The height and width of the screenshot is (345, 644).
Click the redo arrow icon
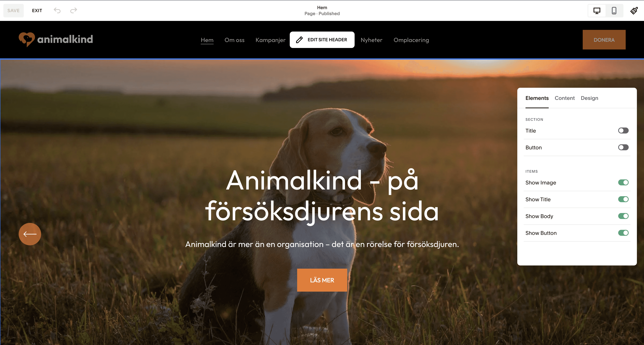coord(73,10)
